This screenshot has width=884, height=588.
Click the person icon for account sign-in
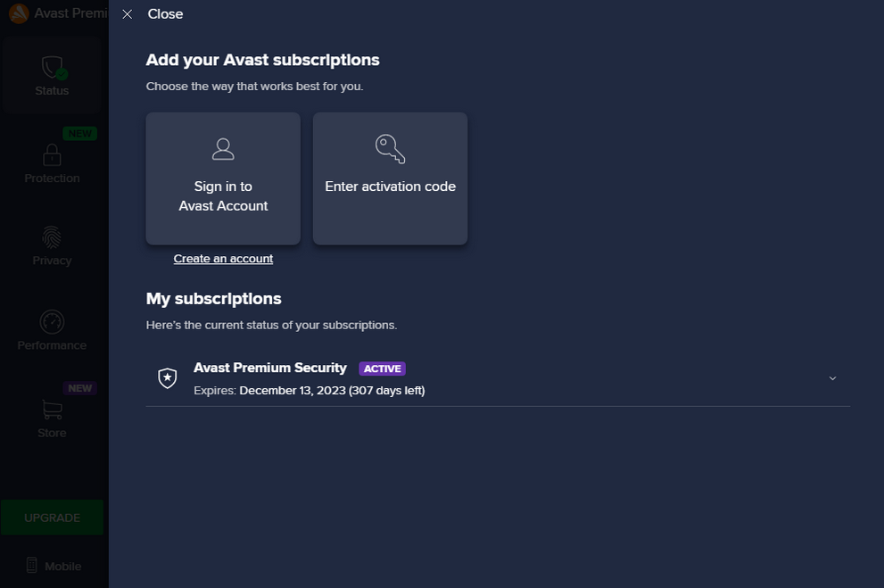point(223,149)
